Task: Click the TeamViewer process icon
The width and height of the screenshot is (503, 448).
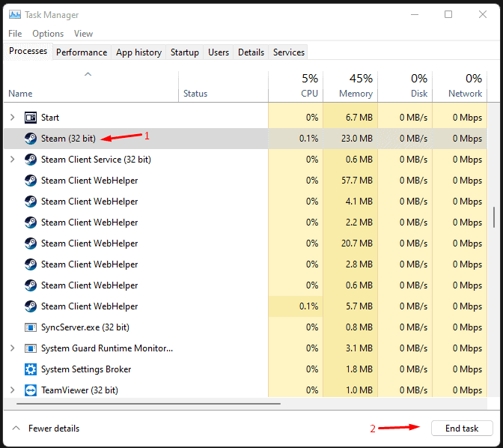Action: pyautogui.click(x=31, y=390)
